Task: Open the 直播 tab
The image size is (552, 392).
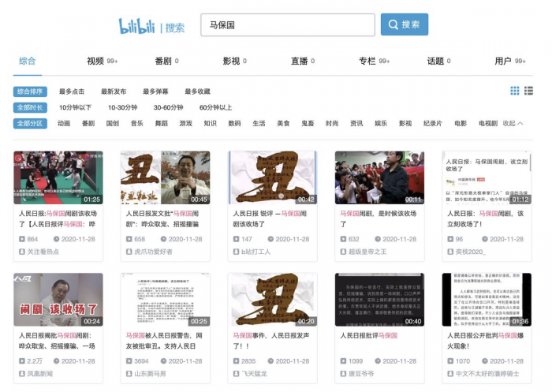Action: coord(303,61)
